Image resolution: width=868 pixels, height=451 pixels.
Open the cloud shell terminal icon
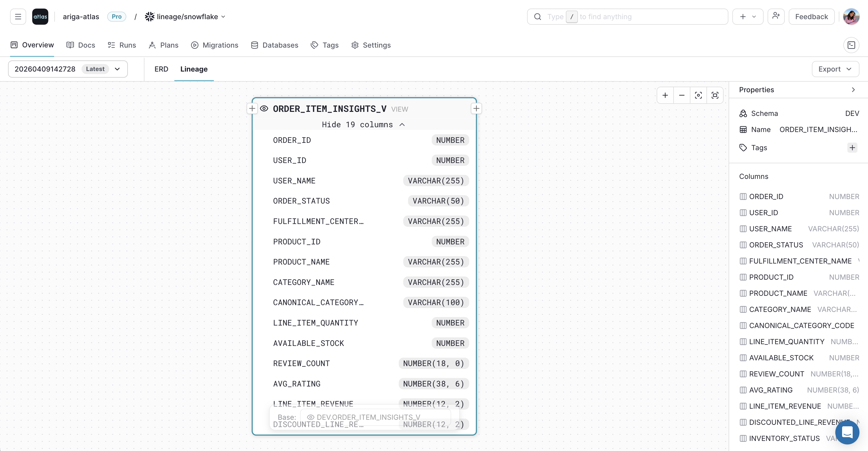point(851,45)
